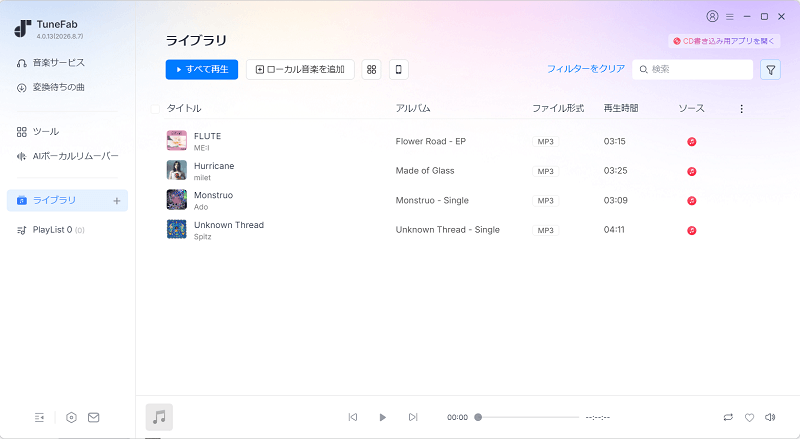Skip to previous track
800x439 pixels.
(353, 418)
